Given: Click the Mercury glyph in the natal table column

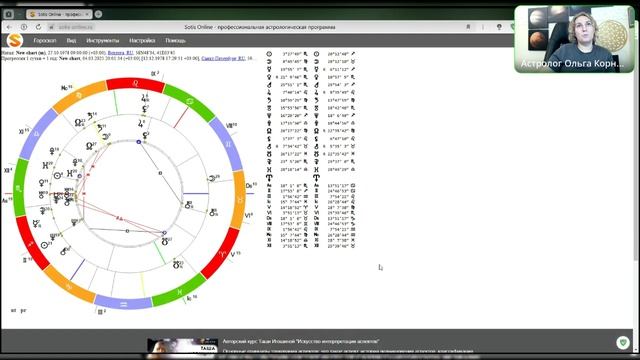Looking at the screenshot, I should pyautogui.click(x=269, y=69).
